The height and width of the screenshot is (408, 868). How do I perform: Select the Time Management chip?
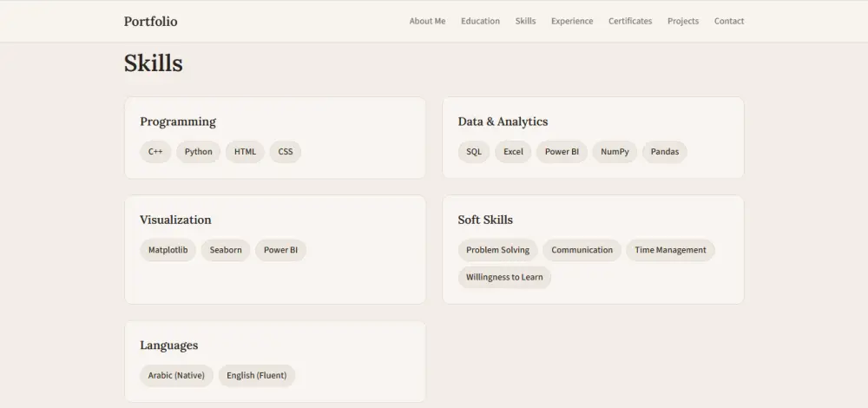pos(670,250)
